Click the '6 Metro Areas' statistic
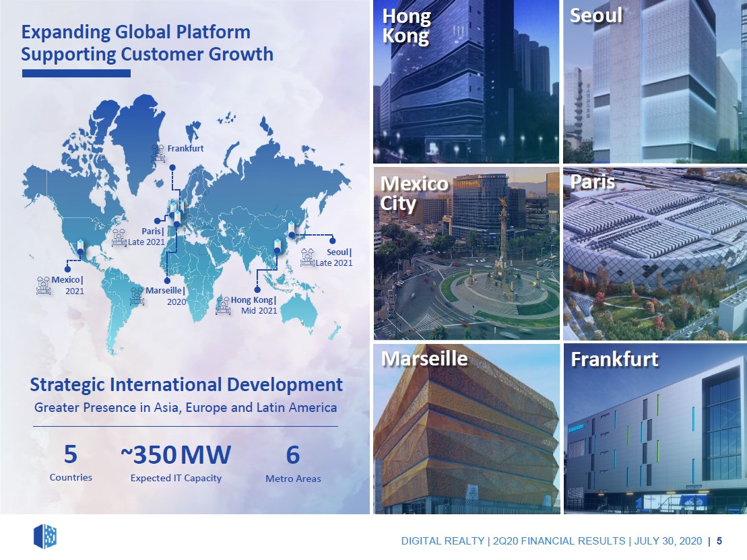 point(293,463)
